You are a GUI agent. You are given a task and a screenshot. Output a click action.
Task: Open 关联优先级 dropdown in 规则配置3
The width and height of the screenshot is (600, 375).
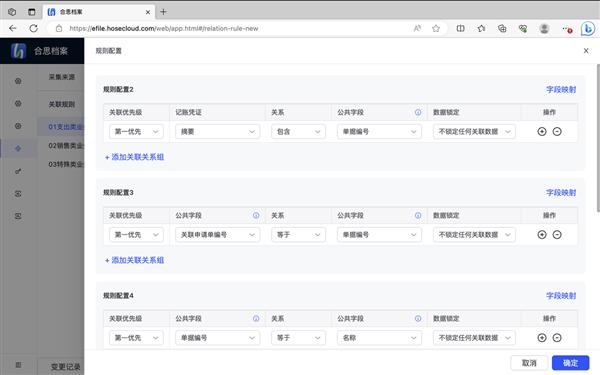(x=136, y=235)
